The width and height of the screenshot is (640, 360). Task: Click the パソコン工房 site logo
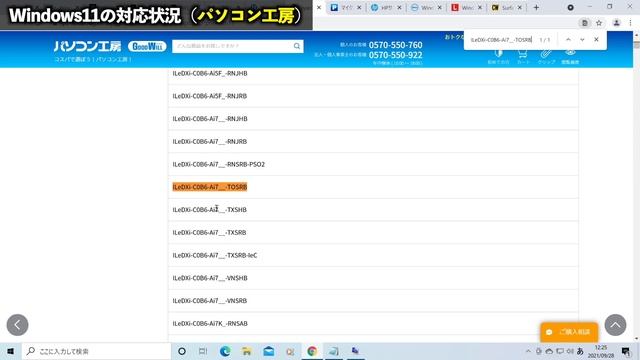pyautogui.click(x=87, y=47)
